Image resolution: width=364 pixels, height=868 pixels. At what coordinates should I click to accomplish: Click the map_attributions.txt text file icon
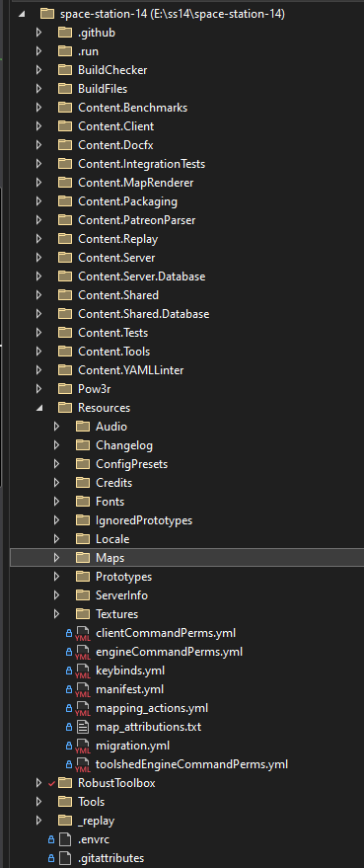83,726
